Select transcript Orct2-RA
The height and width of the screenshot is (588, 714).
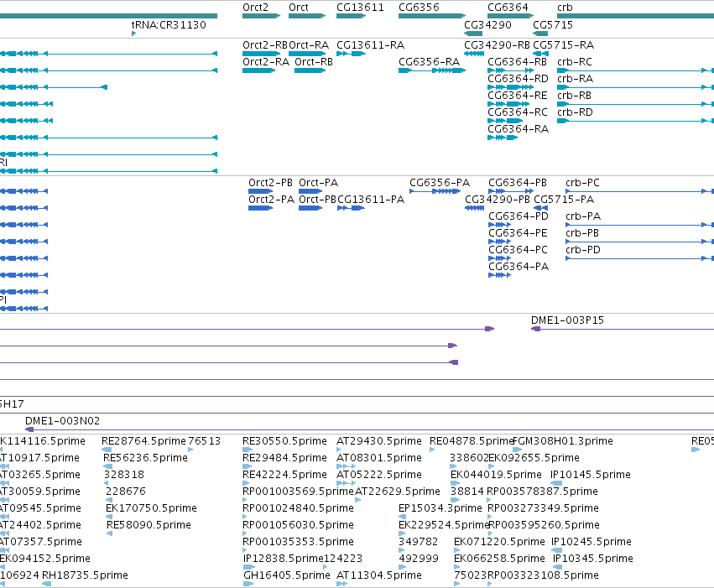[259, 70]
